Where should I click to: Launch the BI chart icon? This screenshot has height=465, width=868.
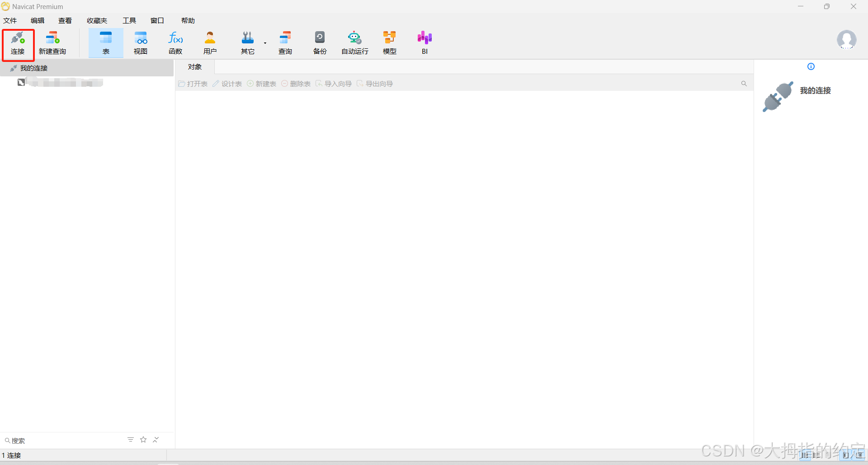pyautogui.click(x=425, y=43)
